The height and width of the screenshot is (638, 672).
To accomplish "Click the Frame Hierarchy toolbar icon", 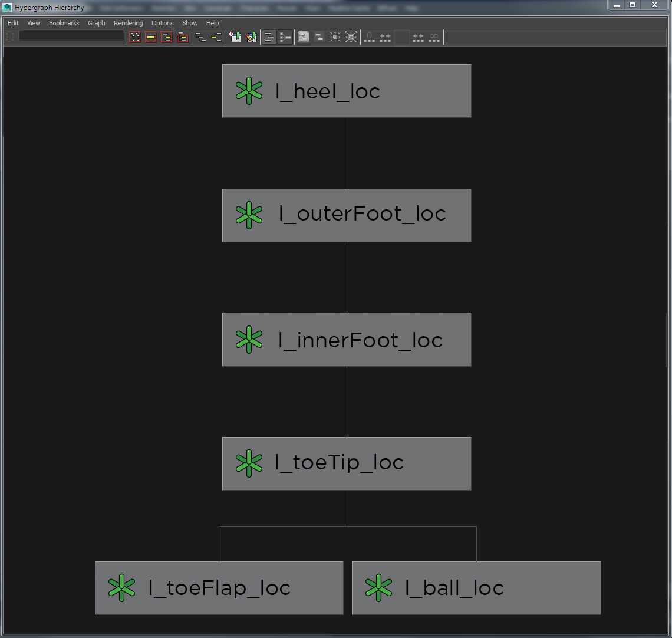I will tap(167, 38).
